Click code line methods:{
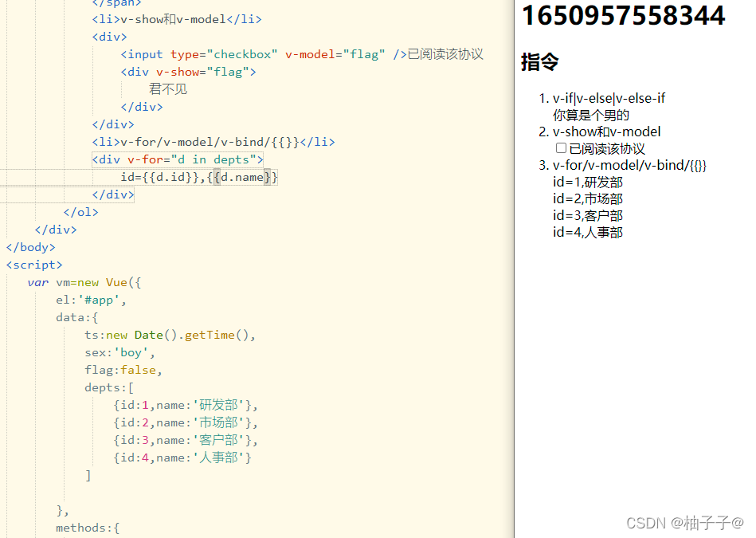This screenshot has width=756, height=538. (x=88, y=528)
